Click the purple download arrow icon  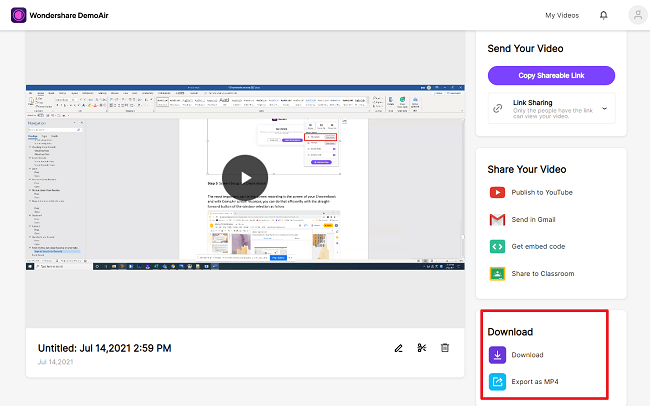coord(497,355)
